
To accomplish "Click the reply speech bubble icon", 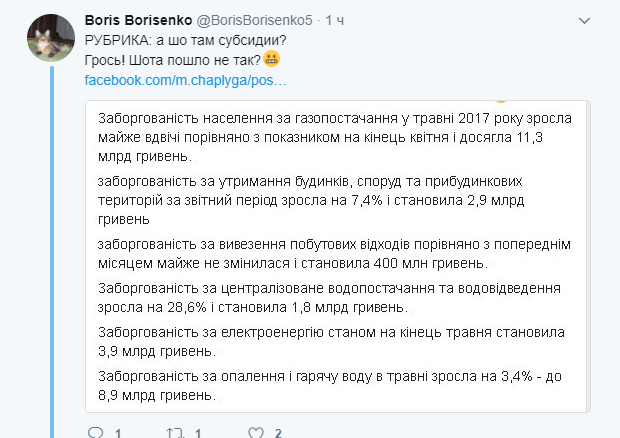I will (95, 432).
